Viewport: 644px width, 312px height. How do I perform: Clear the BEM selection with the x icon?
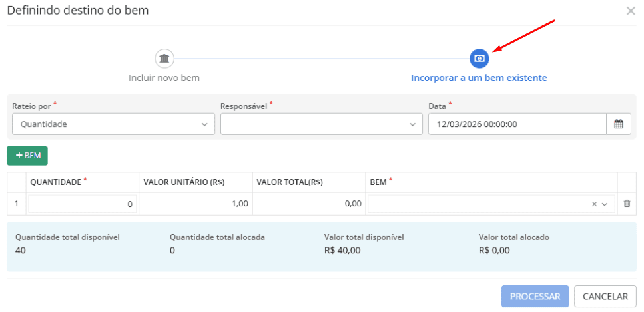(x=594, y=204)
